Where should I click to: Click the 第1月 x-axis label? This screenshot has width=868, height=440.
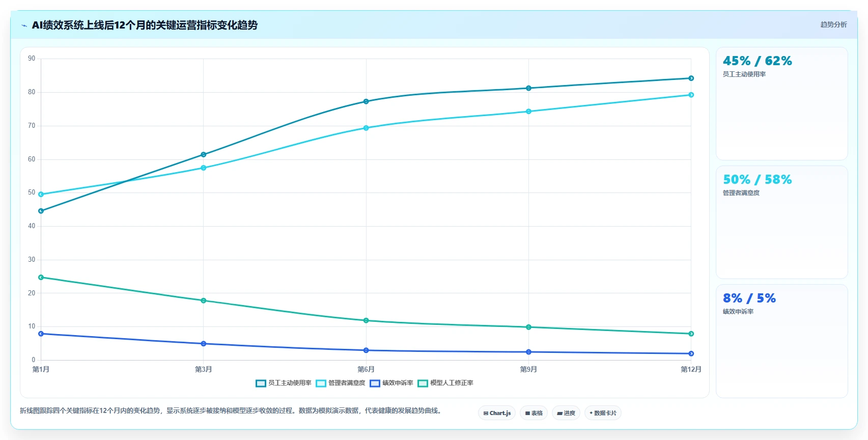point(41,369)
